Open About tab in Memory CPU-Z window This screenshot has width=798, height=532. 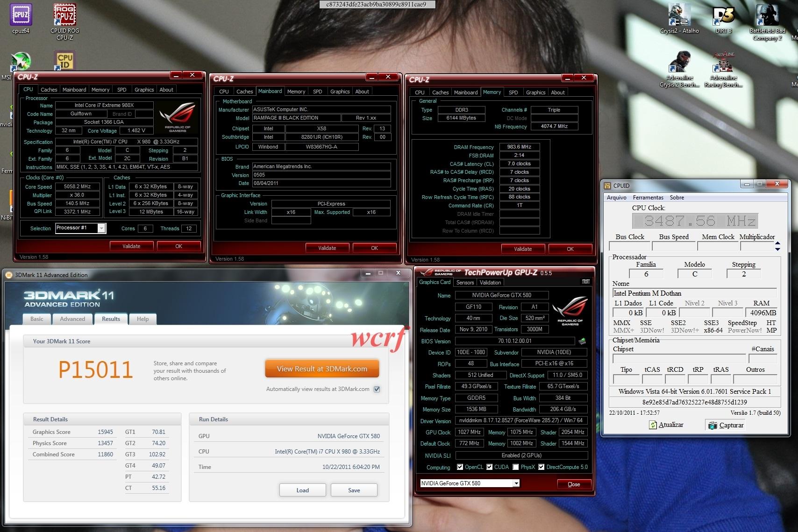coord(558,92)
